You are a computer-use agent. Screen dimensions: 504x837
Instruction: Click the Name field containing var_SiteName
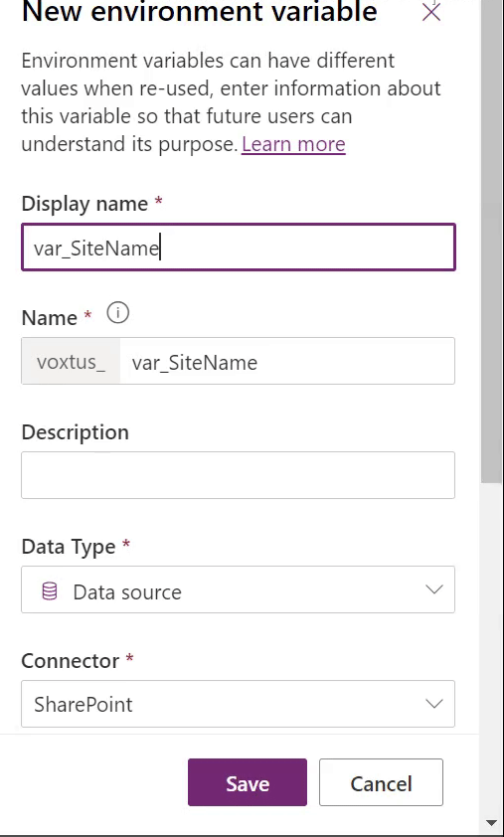(287, 362)
